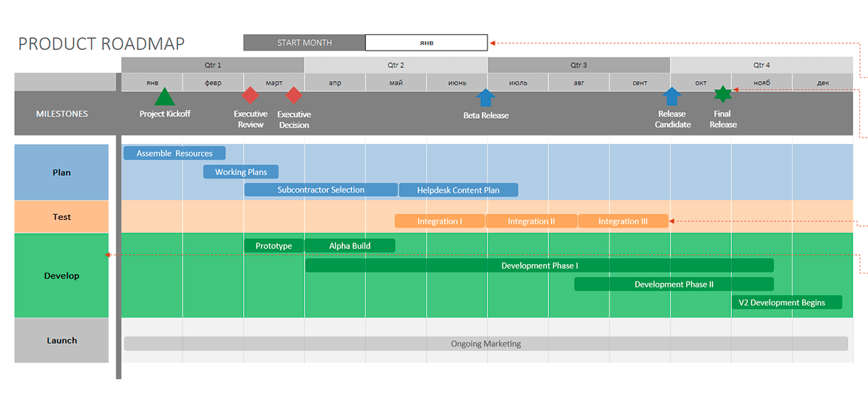Select the V2 Development Begins bar
This screenshot has width=868, height=398.
coord(787,302)
